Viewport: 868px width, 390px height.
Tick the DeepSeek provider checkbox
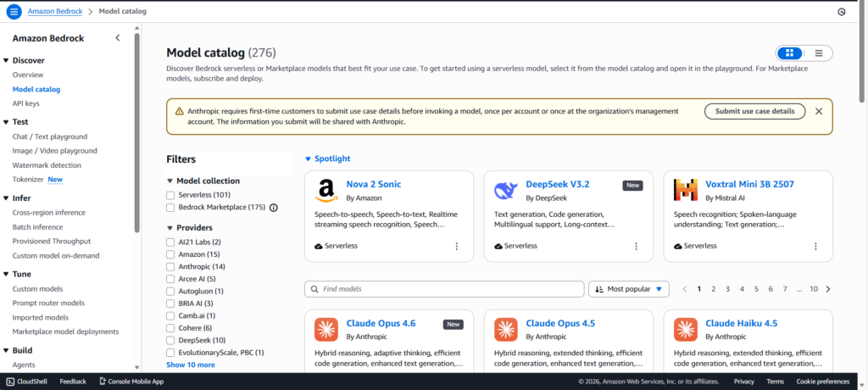tap(171, 340)
